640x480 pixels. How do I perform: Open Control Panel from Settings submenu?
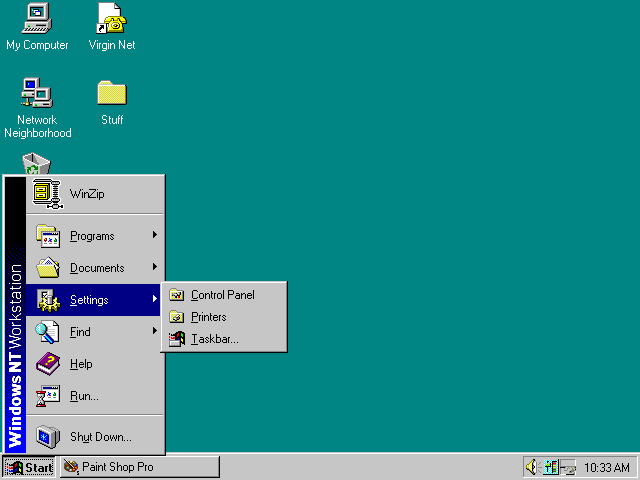(x=224, y=295)
